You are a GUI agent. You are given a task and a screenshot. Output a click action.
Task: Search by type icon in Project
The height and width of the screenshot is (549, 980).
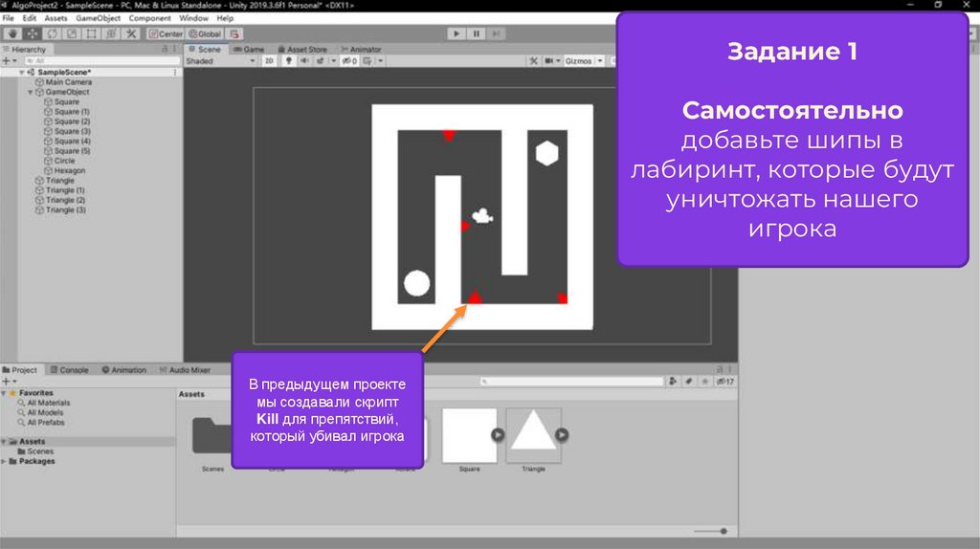(x=673, y=381)
